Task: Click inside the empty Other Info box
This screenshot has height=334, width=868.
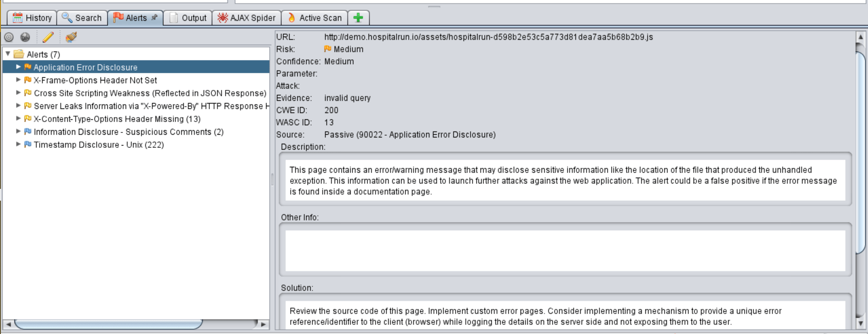Action: click(x=565, y=251)
